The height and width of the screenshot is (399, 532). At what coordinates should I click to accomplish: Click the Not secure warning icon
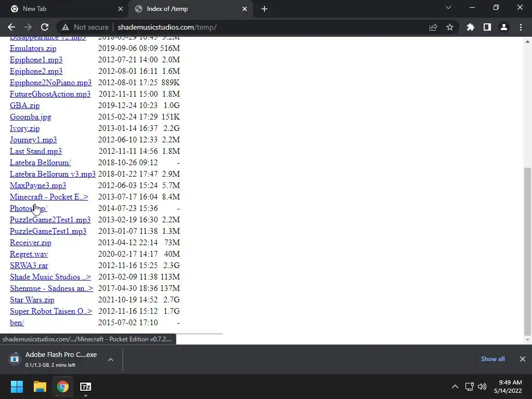click(65, 27)
